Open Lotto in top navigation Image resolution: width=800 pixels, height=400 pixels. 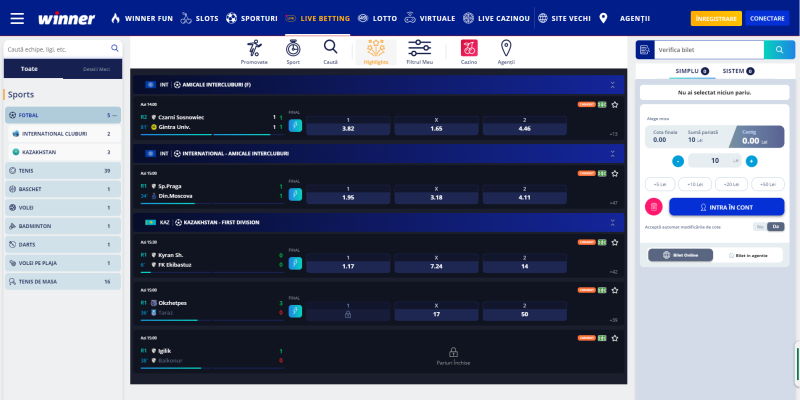pyautogui.click(x=377, y=18)
